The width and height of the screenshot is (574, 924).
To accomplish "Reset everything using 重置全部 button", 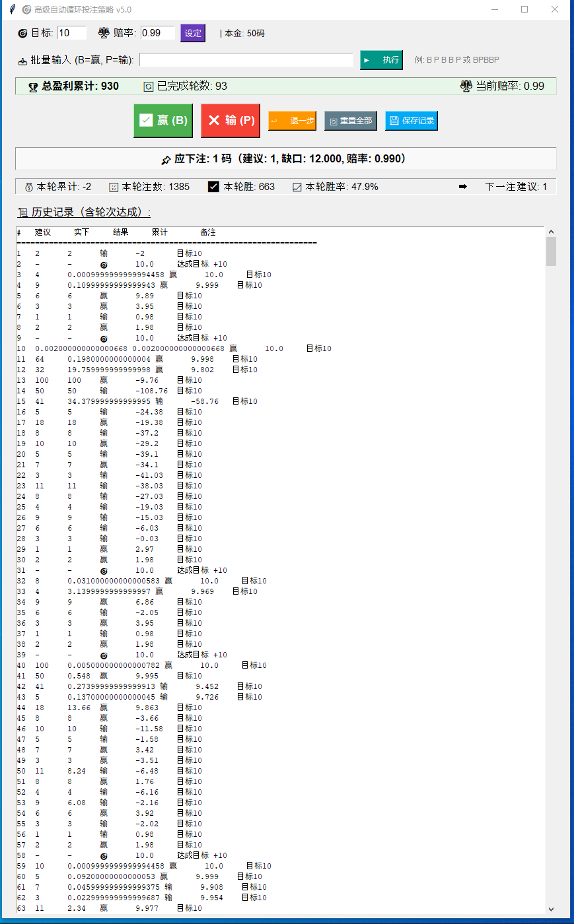I will (350, 121).
